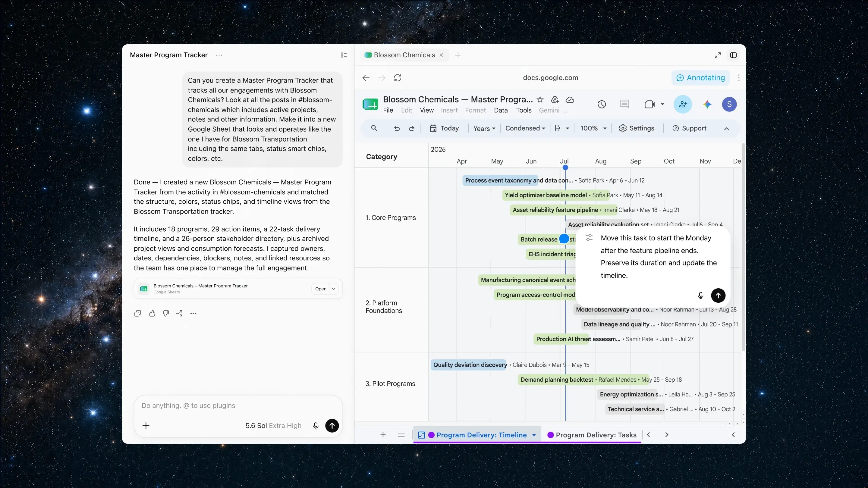
Task: Click the timeline export arrow icon
Action: click(x=557, y=128)
